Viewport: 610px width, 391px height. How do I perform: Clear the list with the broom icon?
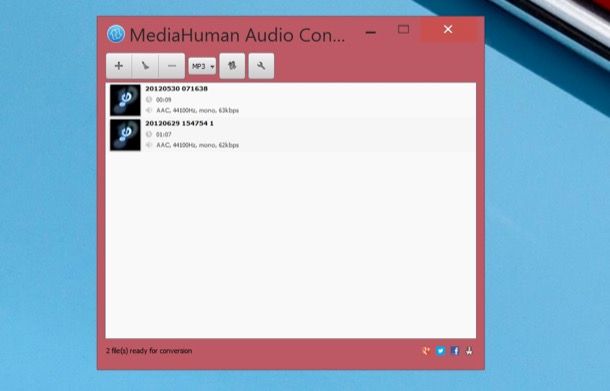(145, 66)
